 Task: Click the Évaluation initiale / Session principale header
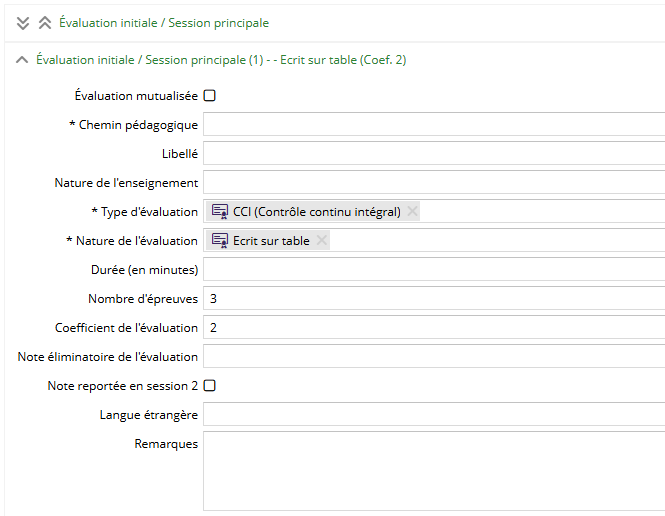click(x=164, y=23)
